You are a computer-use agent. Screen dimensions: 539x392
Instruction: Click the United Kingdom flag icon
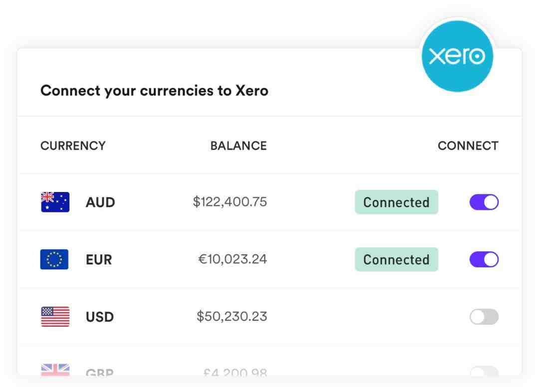point(55,370)
